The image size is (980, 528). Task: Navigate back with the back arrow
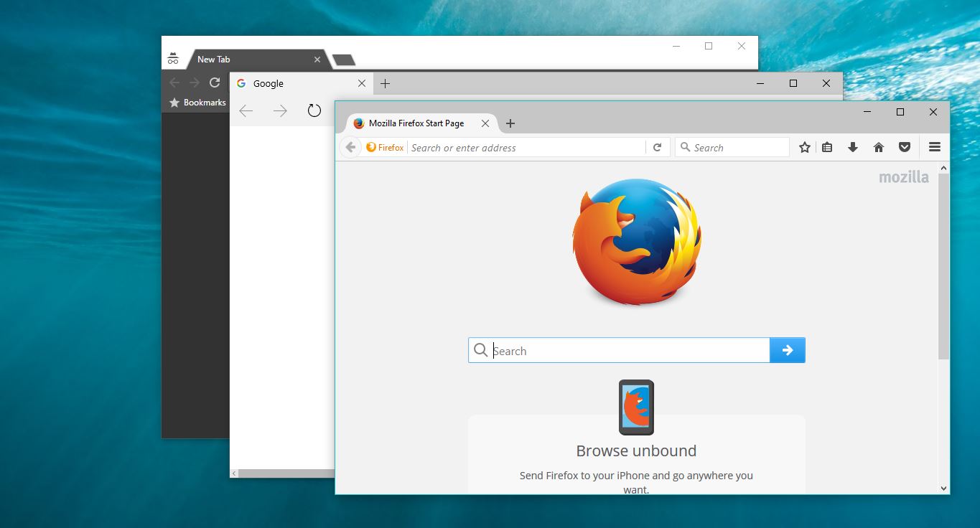tap(350, 147)
